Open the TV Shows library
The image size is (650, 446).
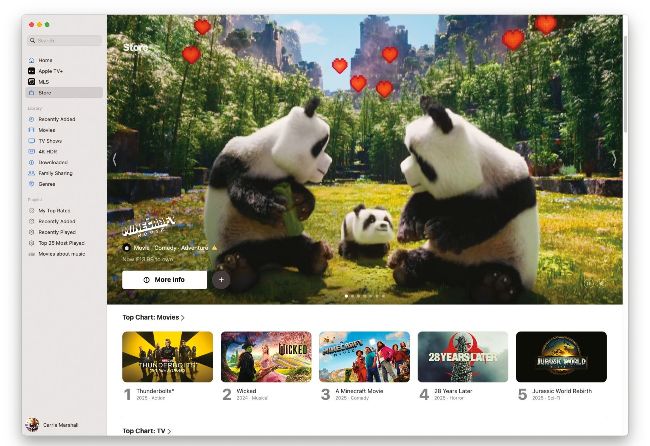pos(50,141)
